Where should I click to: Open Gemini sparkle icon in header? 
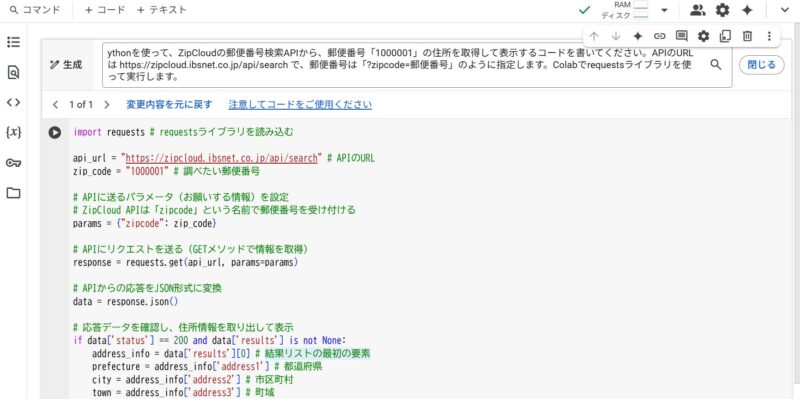[x=747, y=10]
